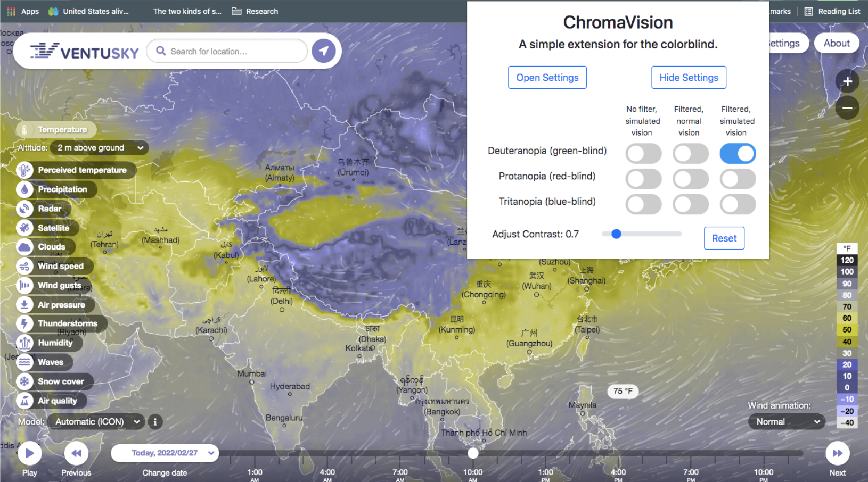Disable Deuteranopia filtered simulated vision
Image resolution: width=868 pixels, height=482 pixels.
coord(738,154)
